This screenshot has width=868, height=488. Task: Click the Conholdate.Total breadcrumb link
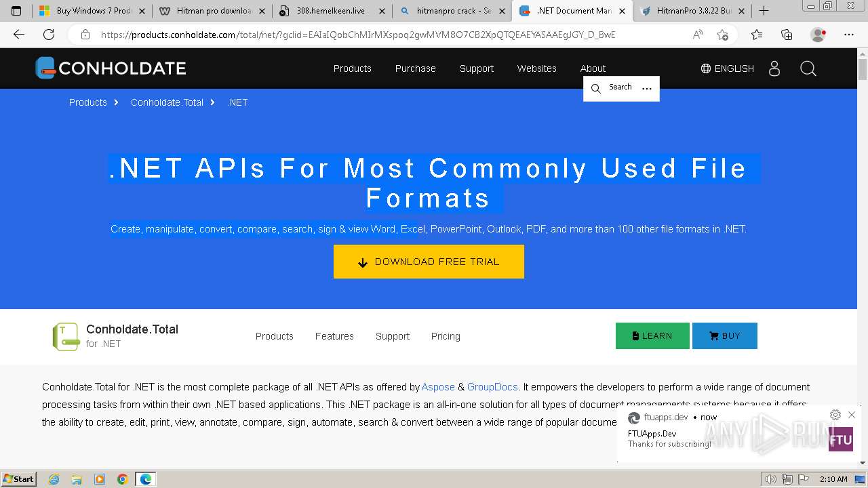pos(167,102)
